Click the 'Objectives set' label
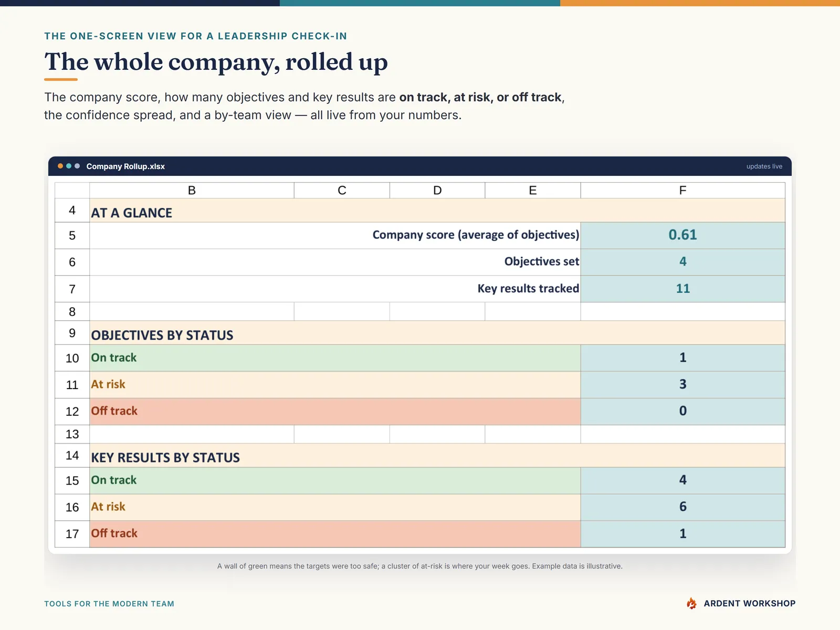 [542, 261]
